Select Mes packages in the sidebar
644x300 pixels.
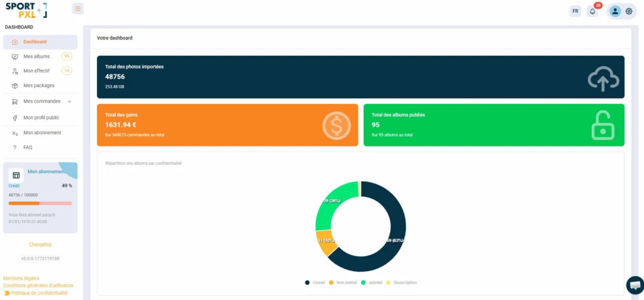pos(38,86)
